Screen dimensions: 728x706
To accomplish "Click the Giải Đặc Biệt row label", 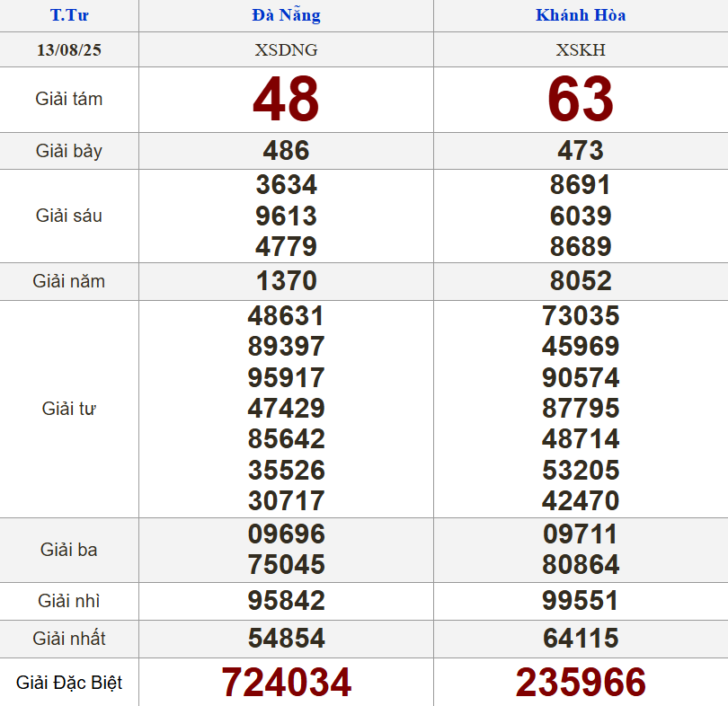I will [x=69, y=683].
